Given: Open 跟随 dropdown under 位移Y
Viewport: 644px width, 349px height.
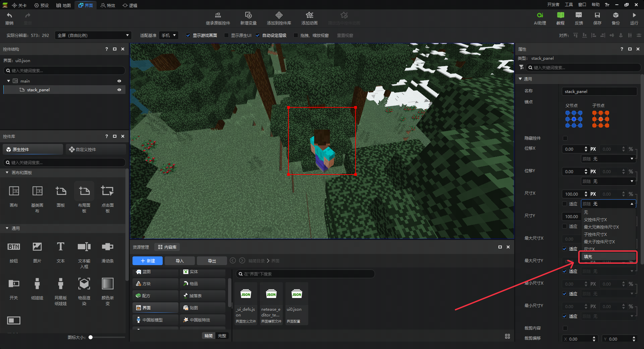Looking at the screenshot, I should click(x=609, y=181).
